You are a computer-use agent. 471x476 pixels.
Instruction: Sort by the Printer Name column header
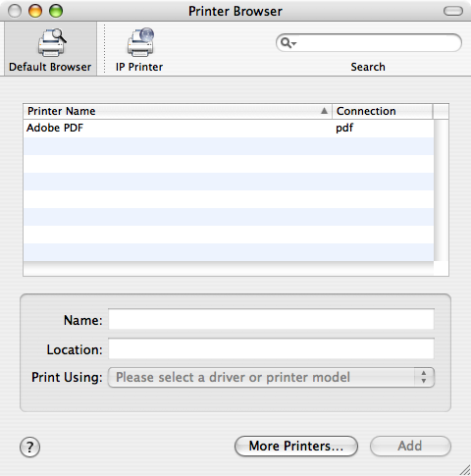pyautogui.click(x=178, y=111)
